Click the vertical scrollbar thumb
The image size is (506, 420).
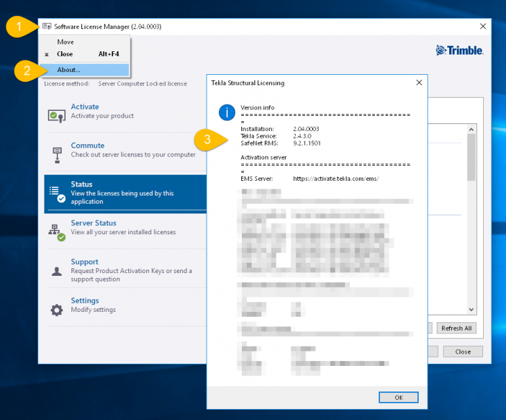tap(471, 157)
